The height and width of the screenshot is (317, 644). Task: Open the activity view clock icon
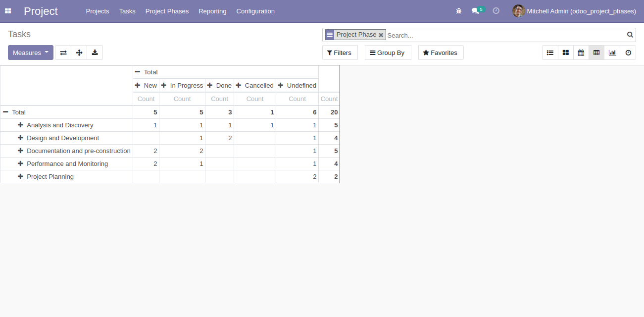click(628, 53)
